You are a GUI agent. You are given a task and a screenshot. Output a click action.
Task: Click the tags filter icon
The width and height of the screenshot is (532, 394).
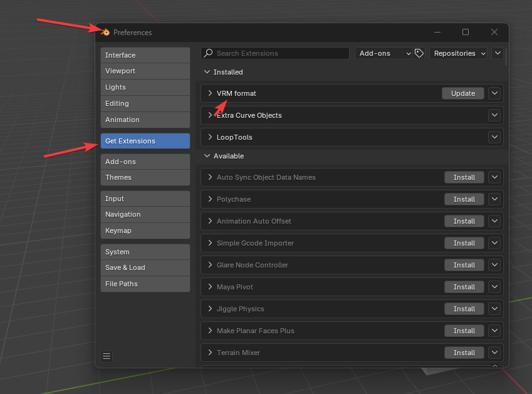(x=420, y=54)
